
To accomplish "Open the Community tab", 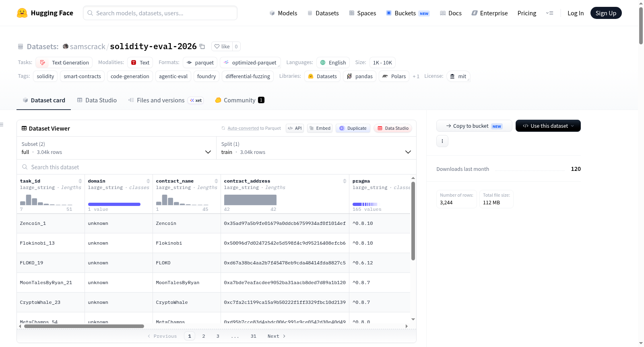I will point(239,100).
